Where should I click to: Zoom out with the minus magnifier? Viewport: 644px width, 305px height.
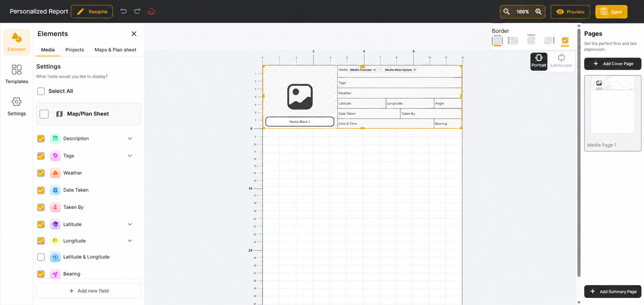507,12
